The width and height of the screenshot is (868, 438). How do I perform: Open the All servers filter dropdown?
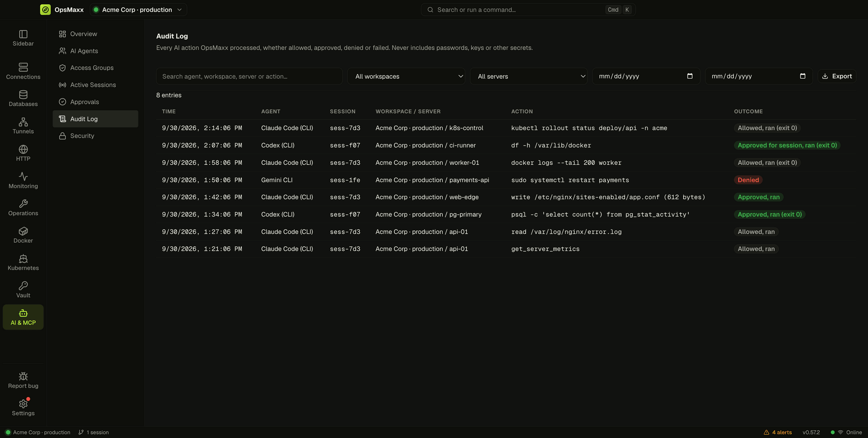click(529, 76)
